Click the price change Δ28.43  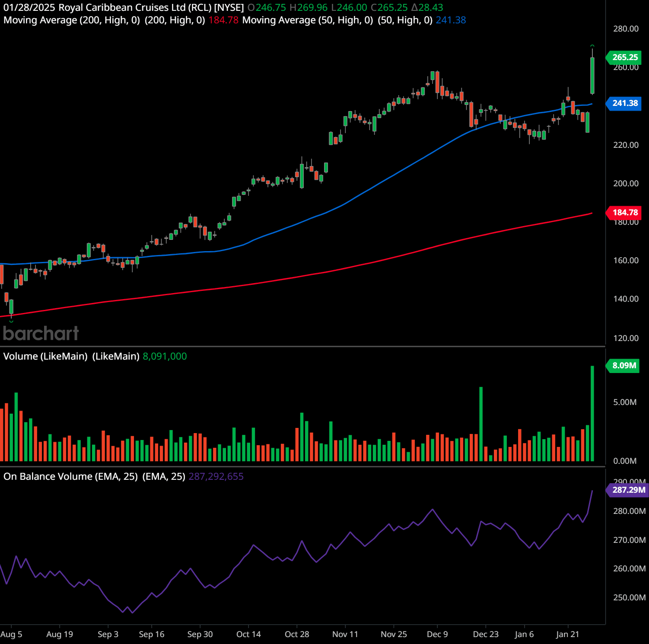click(427, 8)
